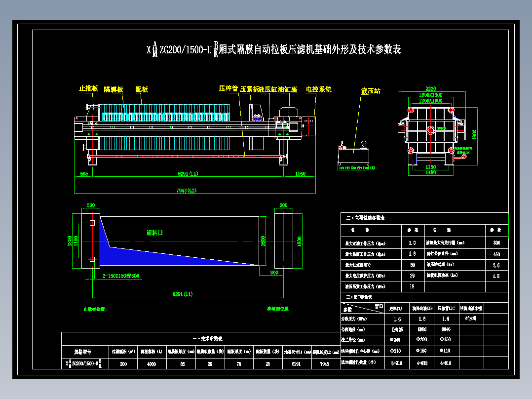Screen dimensions: 532x399
Task: Click the drawing title at the top
Action: coord(273,49)
